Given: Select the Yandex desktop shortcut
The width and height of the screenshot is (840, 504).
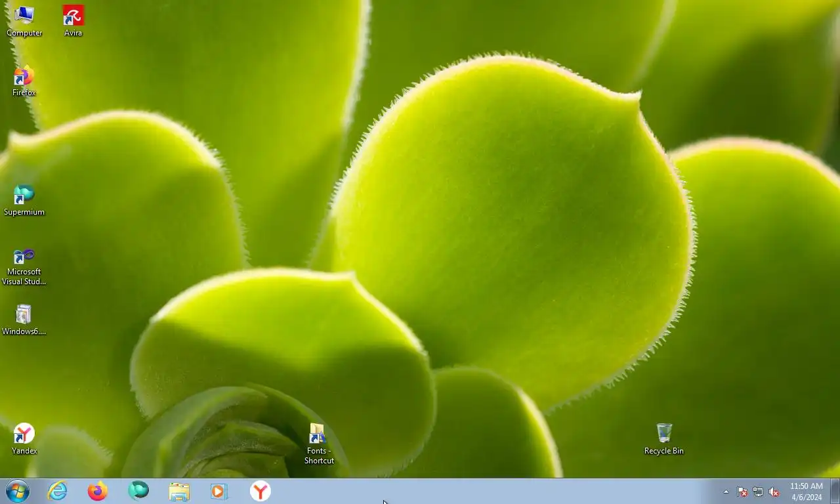Looking at the screenshot, I should 24,439.
